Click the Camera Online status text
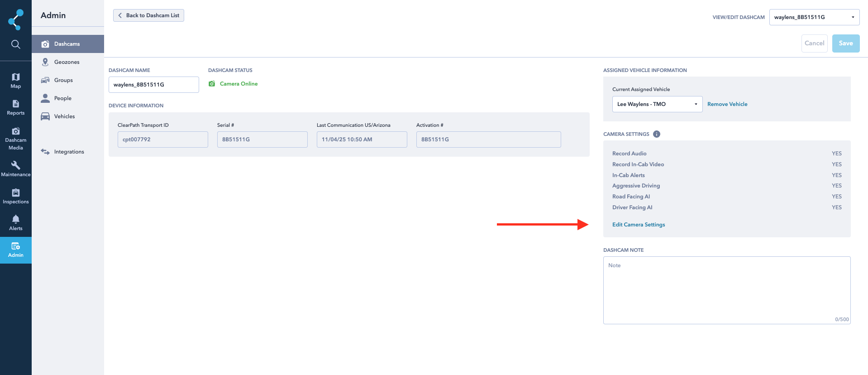868x375 pixels. click(238, 84)
